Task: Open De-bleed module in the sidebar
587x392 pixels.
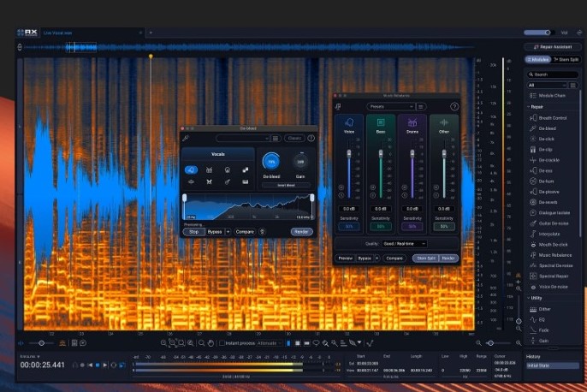Action: click(548, 128)
